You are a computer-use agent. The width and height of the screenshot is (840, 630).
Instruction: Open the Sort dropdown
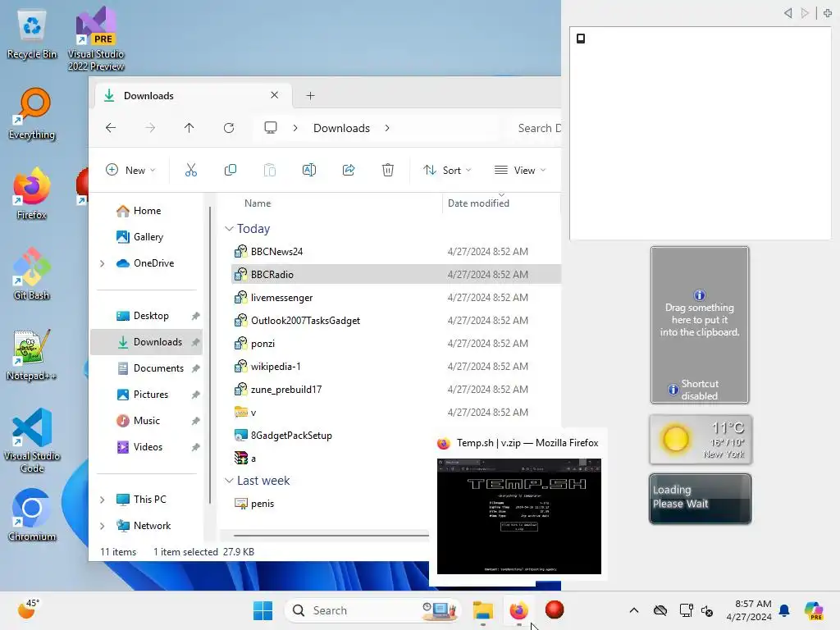point(447,171)
